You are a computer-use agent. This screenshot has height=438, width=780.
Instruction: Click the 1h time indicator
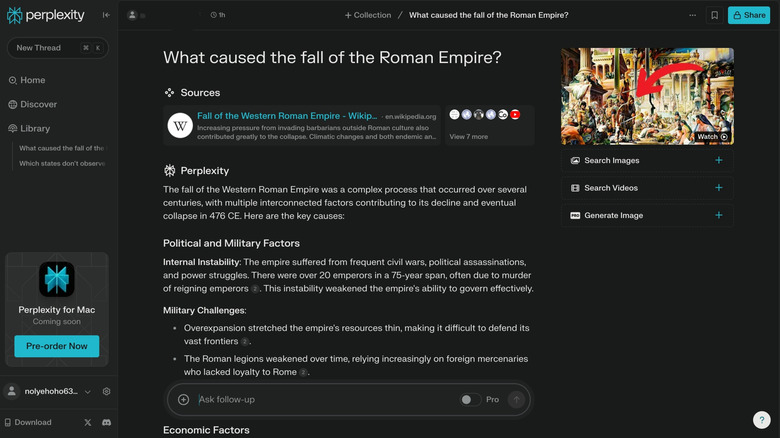[218, 15]
